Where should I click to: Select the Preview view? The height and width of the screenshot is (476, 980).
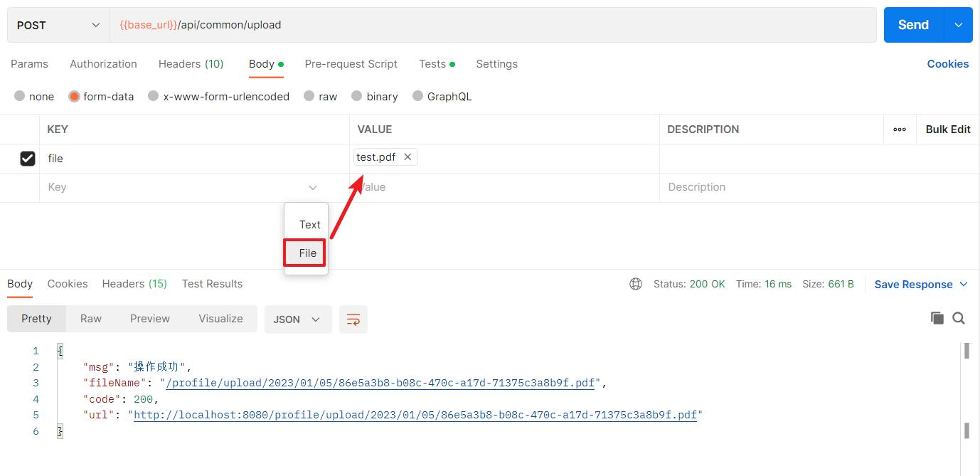150,319
